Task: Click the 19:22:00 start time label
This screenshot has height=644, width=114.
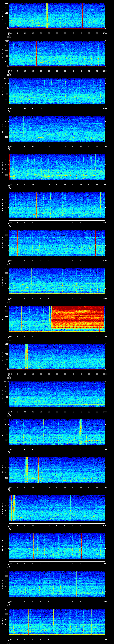Action: click(x=9, y=260)
